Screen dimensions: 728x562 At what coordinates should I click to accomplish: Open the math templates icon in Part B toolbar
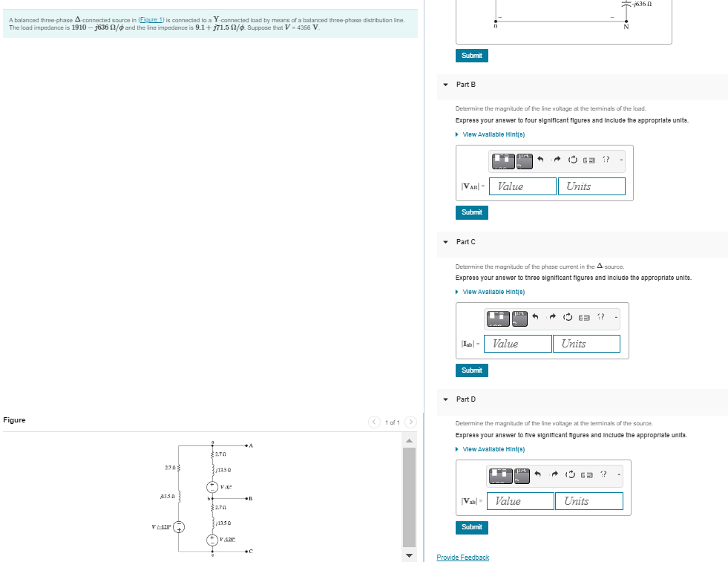(503, 160)
